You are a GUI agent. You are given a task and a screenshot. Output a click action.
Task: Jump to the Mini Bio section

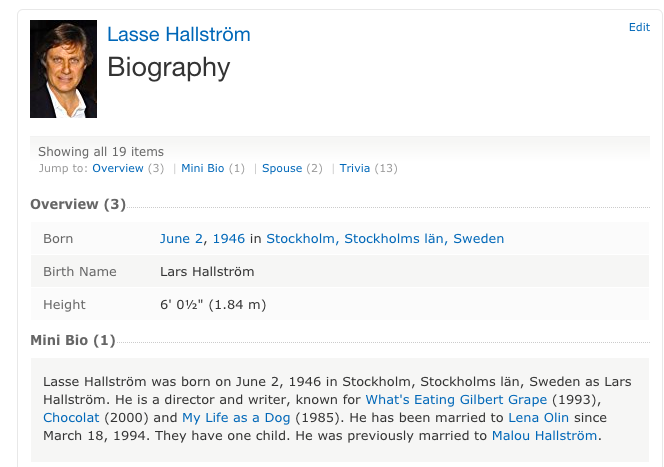(x=203, y=168)
